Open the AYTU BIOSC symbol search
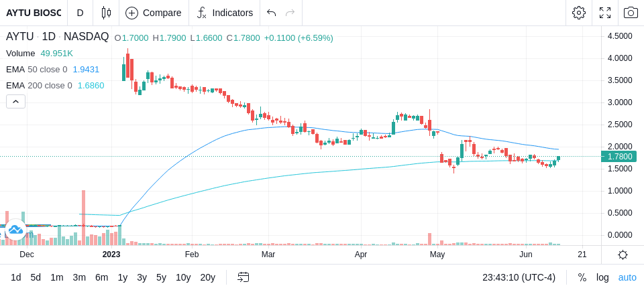Screen dimensions: 644x290 click(x=34, y=13)
